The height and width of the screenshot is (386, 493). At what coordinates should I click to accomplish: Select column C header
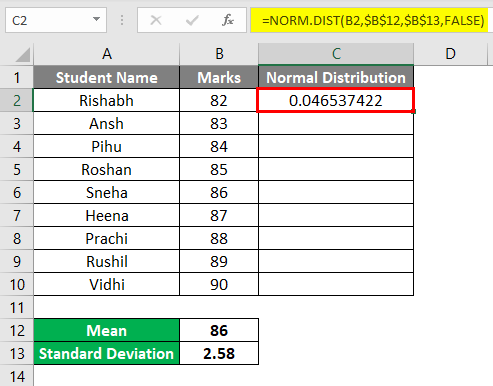point(336,54)
